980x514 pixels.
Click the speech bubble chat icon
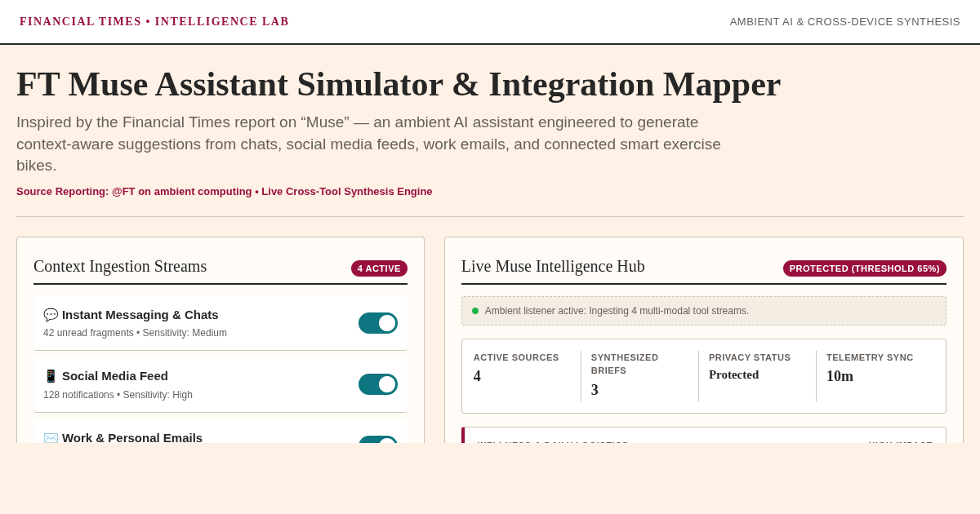(x=51, y=315)
